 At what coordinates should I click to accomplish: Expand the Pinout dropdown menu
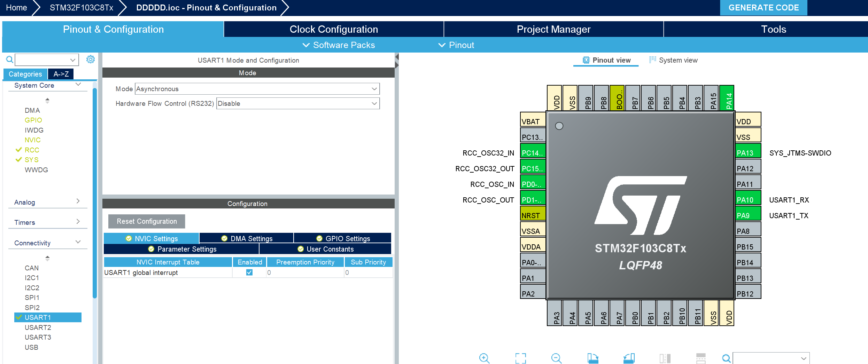coord(456,45)
